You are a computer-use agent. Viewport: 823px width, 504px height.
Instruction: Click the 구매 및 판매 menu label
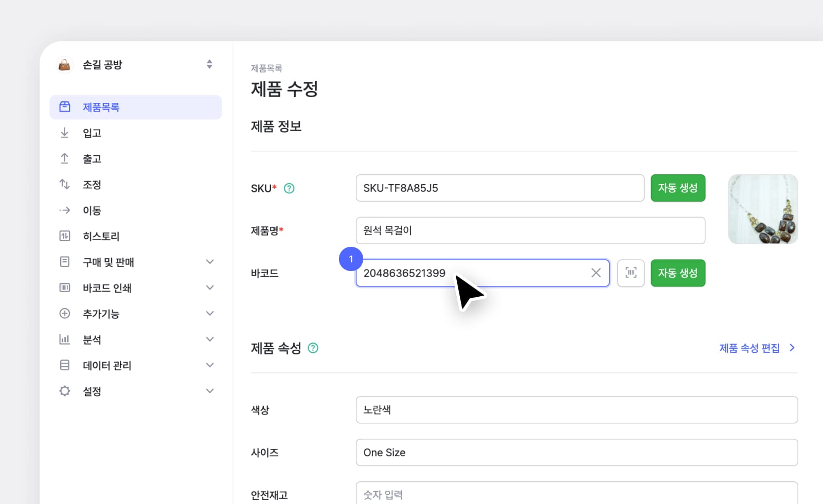coord(109,262)
